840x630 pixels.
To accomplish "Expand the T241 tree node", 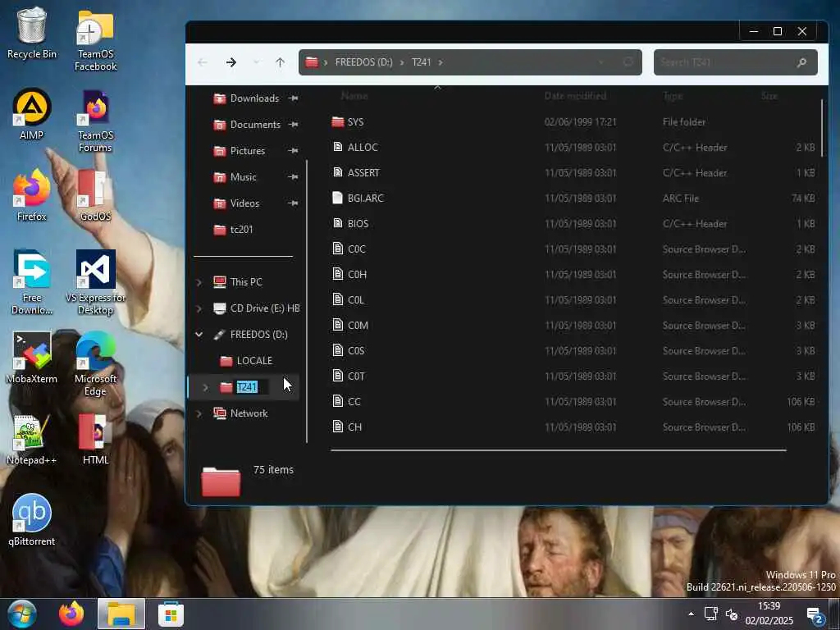I will [x=206, y=387].
